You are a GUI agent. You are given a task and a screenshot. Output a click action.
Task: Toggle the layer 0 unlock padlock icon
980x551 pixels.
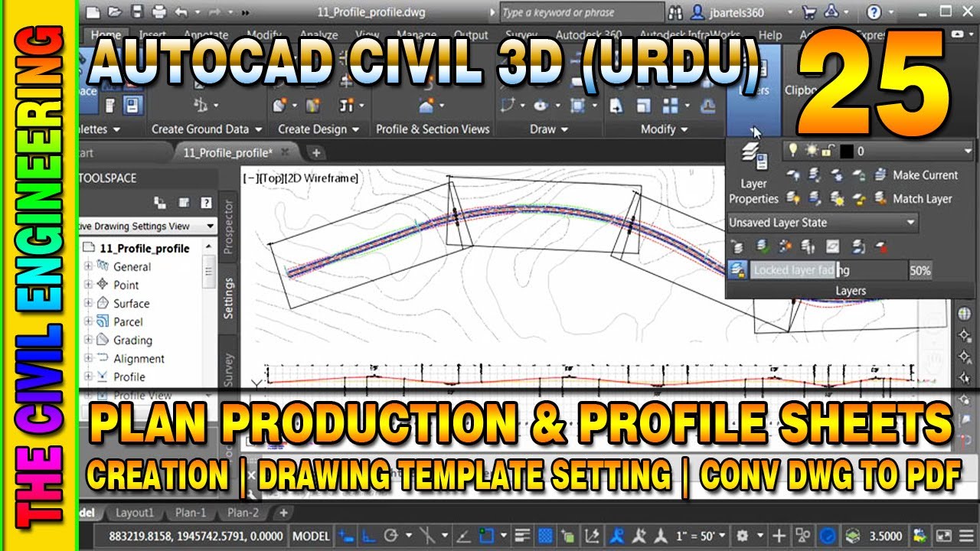coord(827,151)
